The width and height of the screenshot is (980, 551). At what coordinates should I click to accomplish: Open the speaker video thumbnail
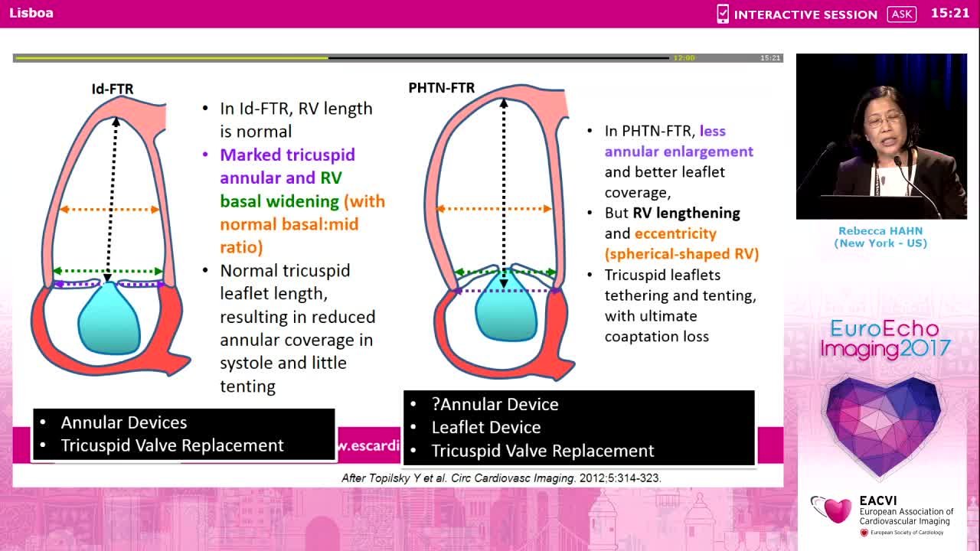click(x=881, y=136)
